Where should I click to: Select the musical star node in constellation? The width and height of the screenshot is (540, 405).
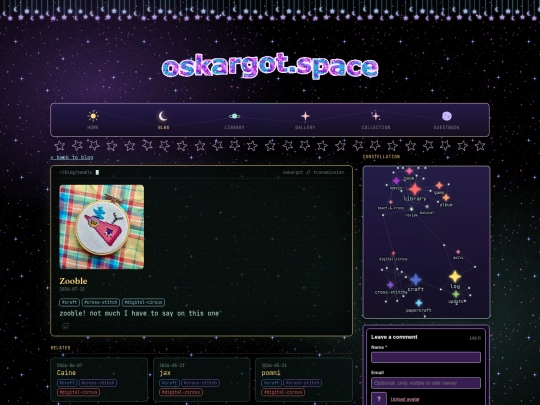click(427, 207)
